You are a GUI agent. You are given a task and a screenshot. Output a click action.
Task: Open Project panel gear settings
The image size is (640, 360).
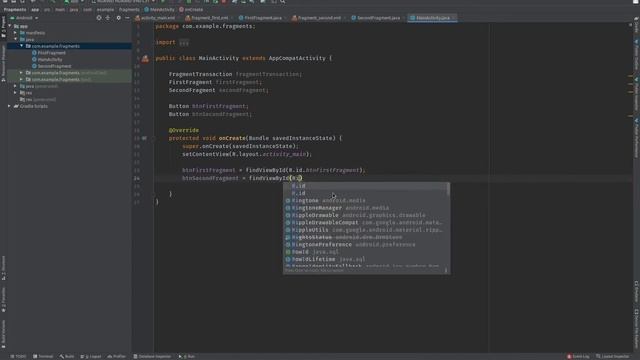point(118,18)
